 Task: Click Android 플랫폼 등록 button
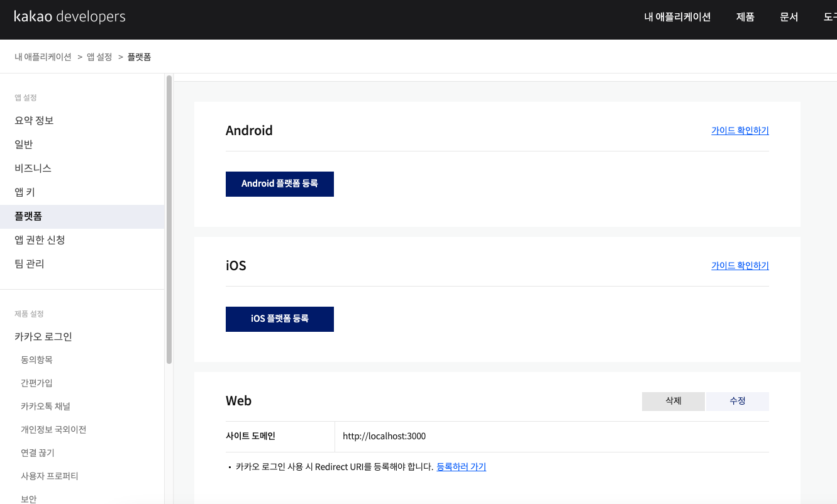(x=280, y=184)
